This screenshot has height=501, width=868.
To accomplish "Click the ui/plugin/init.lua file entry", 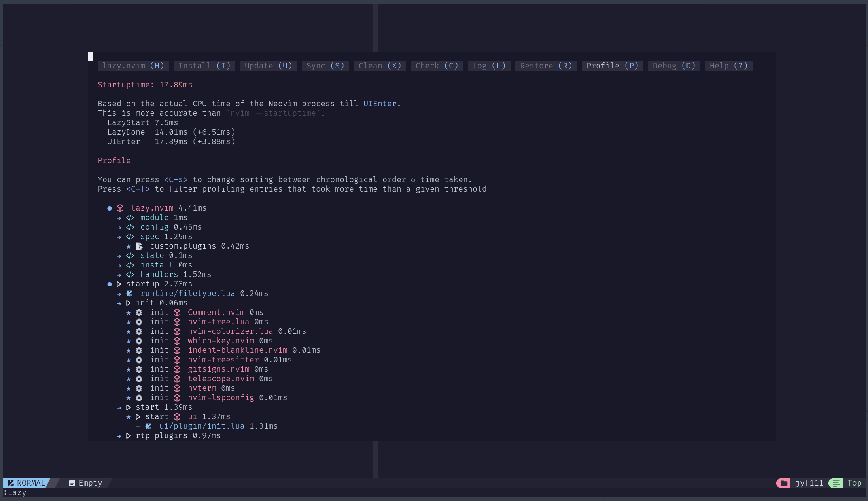I will pos(202,426).
